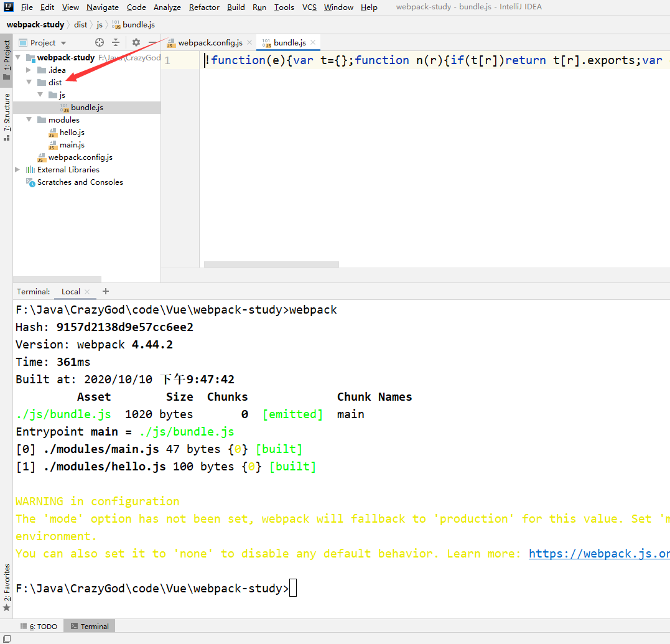
Task: Close the Local terminal session tab
Action: [87, 291]
